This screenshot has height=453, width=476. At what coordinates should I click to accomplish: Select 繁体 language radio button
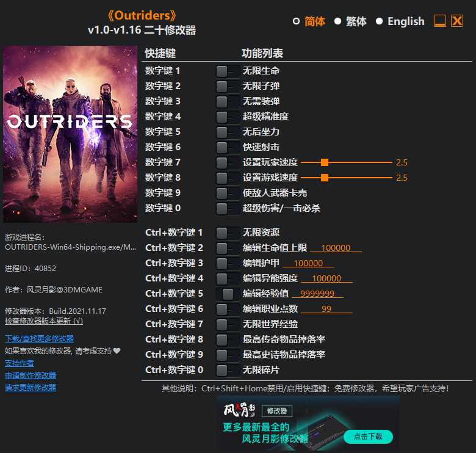(x=337, y=21)
